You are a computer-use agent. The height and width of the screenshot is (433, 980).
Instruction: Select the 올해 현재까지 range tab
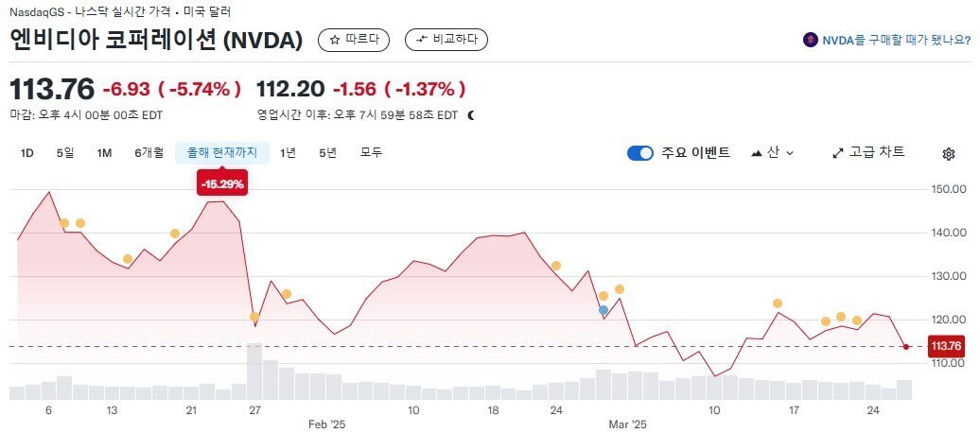click(222, 153)
